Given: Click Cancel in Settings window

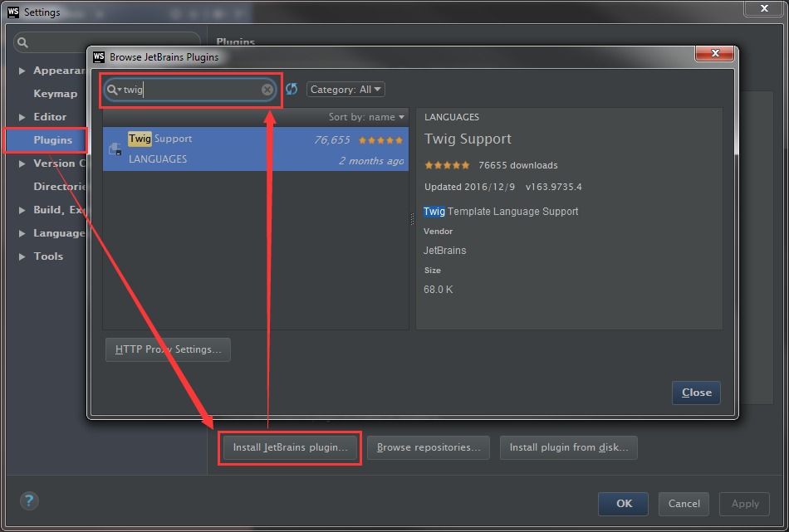Looking at the screenshot, I should pos(684,504).
